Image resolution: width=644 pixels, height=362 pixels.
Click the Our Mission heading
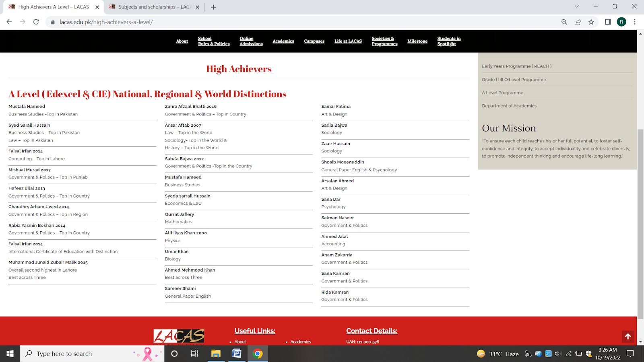click(x=509, y=128)
